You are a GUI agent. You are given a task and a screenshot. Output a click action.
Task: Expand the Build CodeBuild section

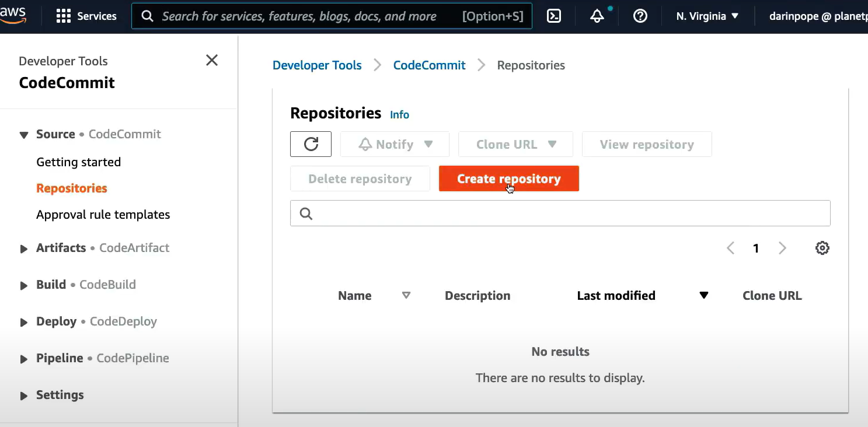coord(23,285)
